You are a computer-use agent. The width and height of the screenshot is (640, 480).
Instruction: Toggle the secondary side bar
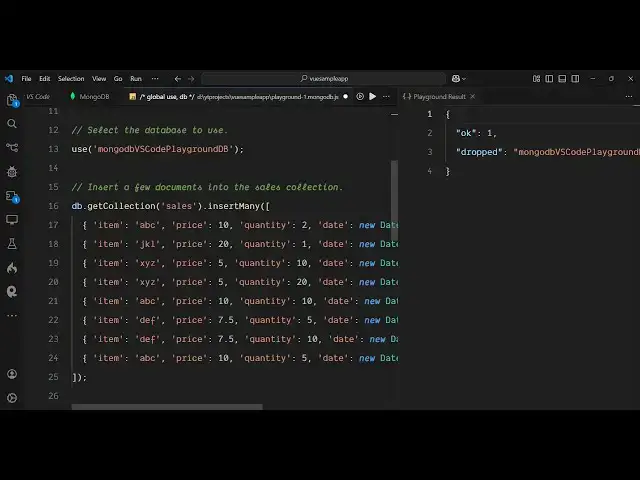coord(575,78)
